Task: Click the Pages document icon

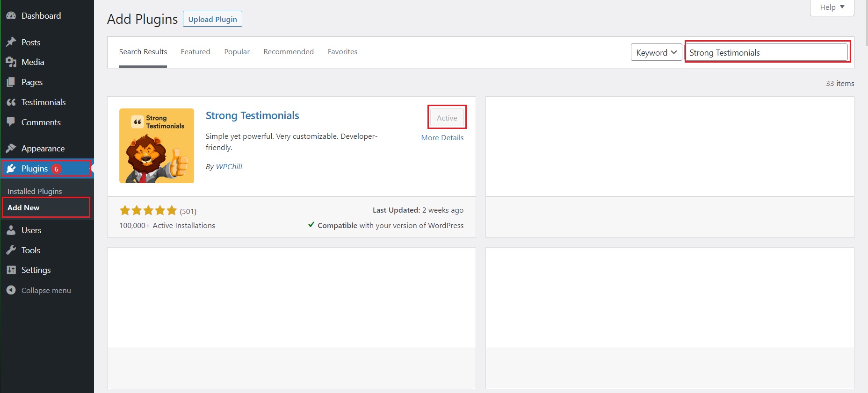Action: 11,82
